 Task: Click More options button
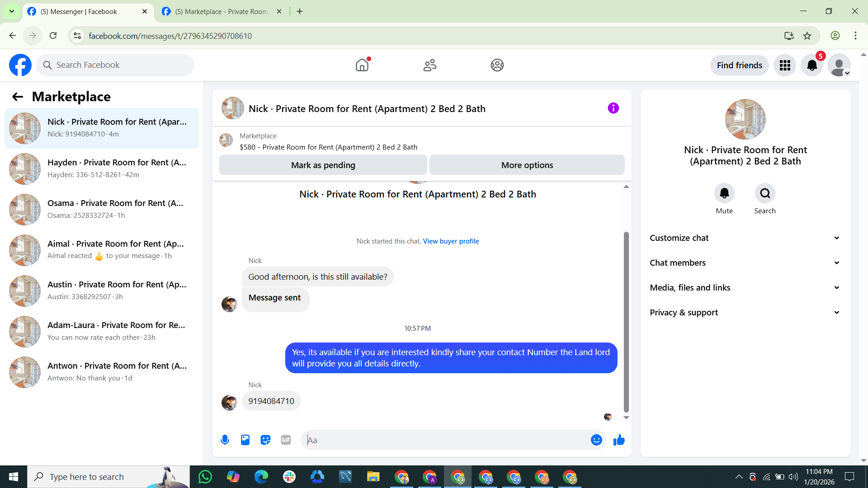[527, 165]
